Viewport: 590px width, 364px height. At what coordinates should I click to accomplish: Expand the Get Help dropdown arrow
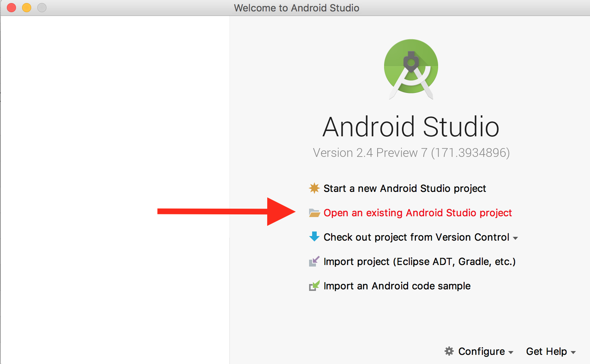click(573, 353)
